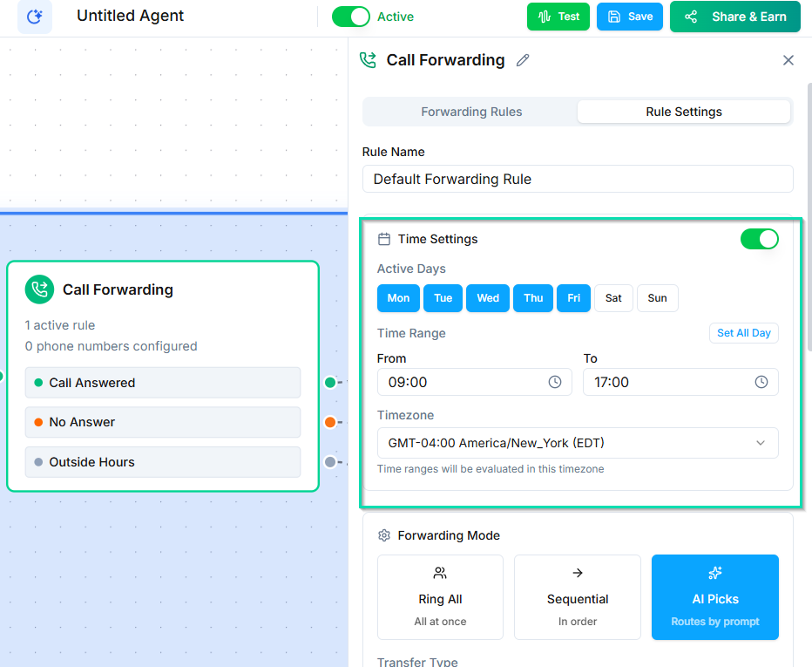Click the clock icon in From field

tap(554, 382)
